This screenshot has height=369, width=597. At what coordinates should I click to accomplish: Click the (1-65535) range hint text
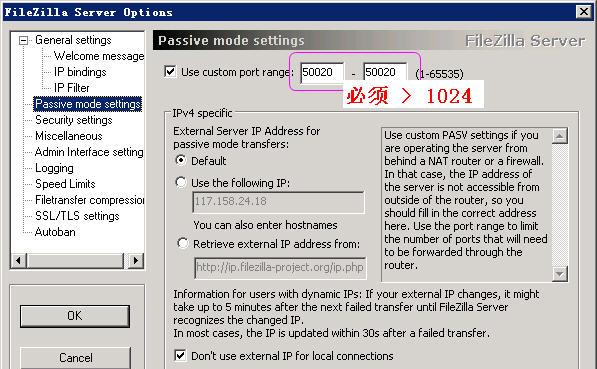[439, 74]
